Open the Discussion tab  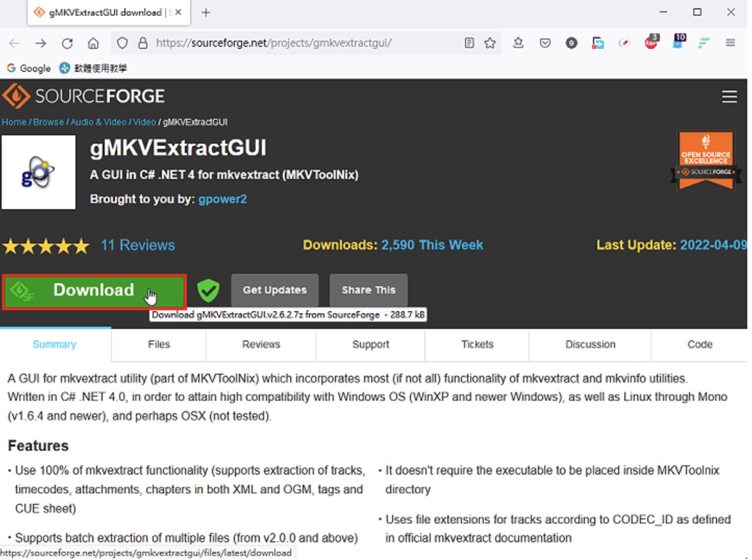pyautogui.click(x=590, y=345)
